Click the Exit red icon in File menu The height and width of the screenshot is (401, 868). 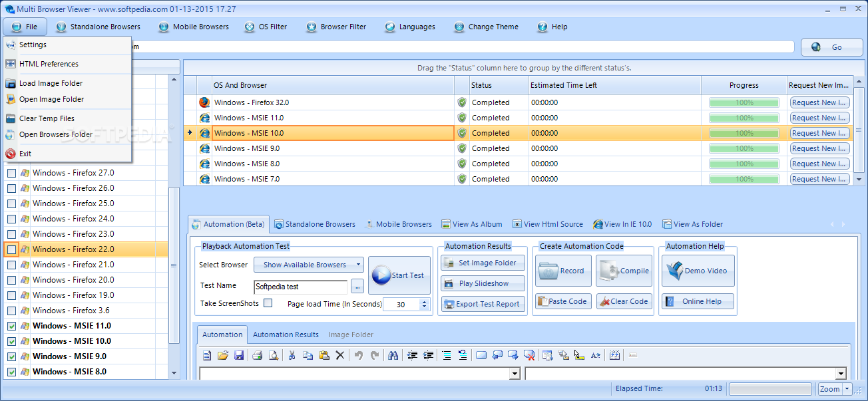tap(10, 154)
